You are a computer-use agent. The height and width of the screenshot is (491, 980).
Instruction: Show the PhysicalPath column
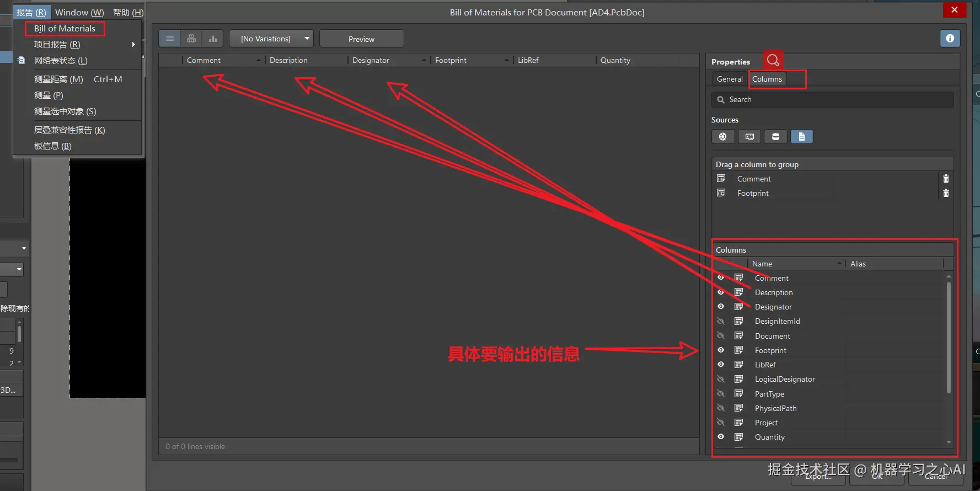[721, 408]
